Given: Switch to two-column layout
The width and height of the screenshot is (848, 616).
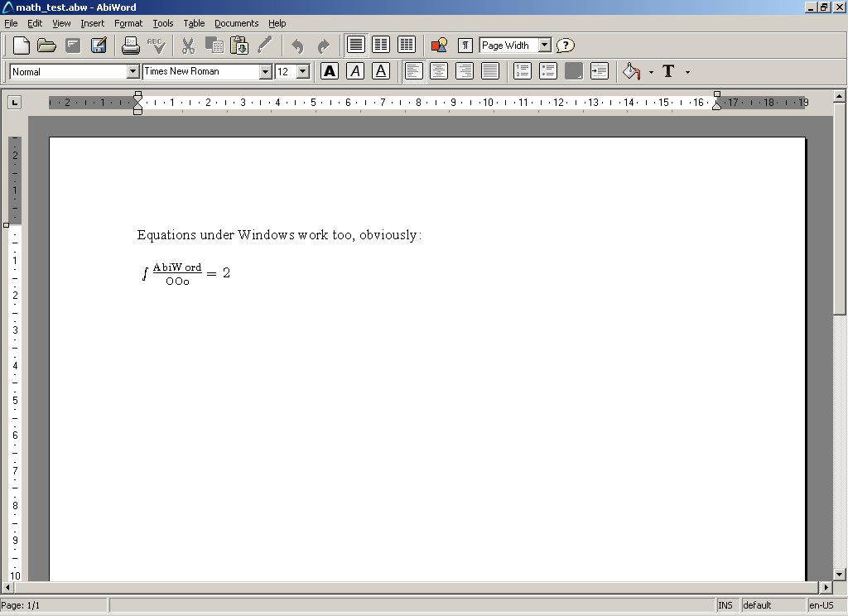Looking at the screenshot, I should (x=381, y=45).
